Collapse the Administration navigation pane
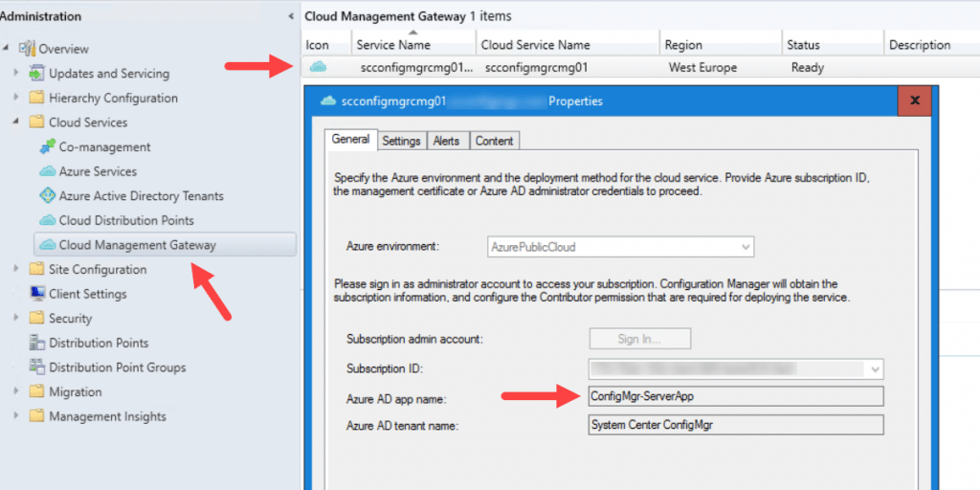Image resolution: width=980 pixels, height=490 pixels. pyautogui.click(x=291, y=17)
